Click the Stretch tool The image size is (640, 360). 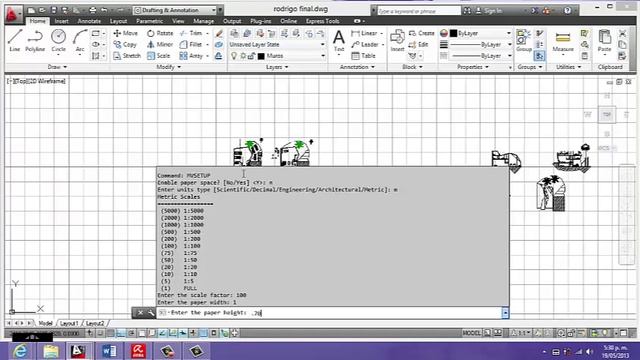point(127,56)
